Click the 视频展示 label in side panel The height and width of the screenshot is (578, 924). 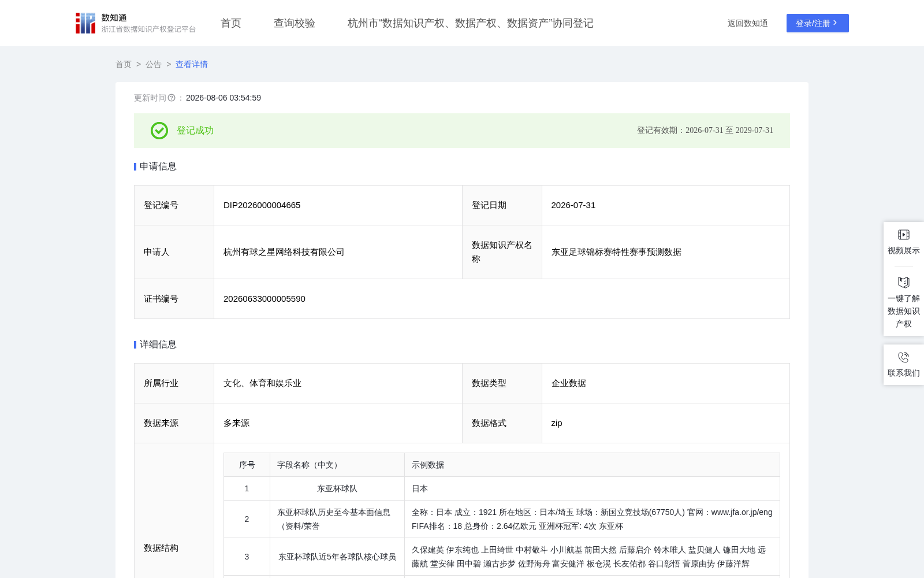pyautogui.click(x=904, y=250)
